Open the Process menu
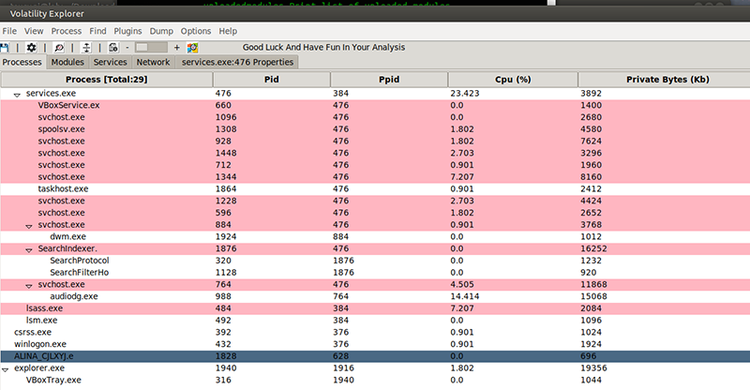The width and height of the screenshot is (750, 390). [x=66, y=31]
